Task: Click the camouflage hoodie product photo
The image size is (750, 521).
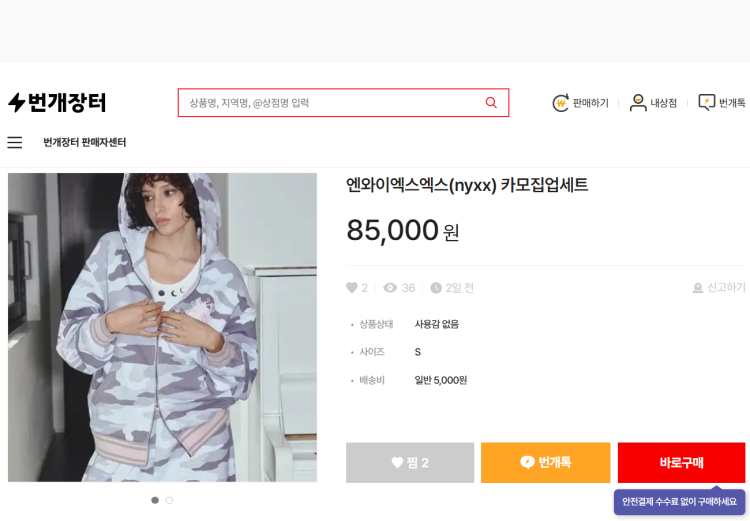Action: tap(162, 327)
